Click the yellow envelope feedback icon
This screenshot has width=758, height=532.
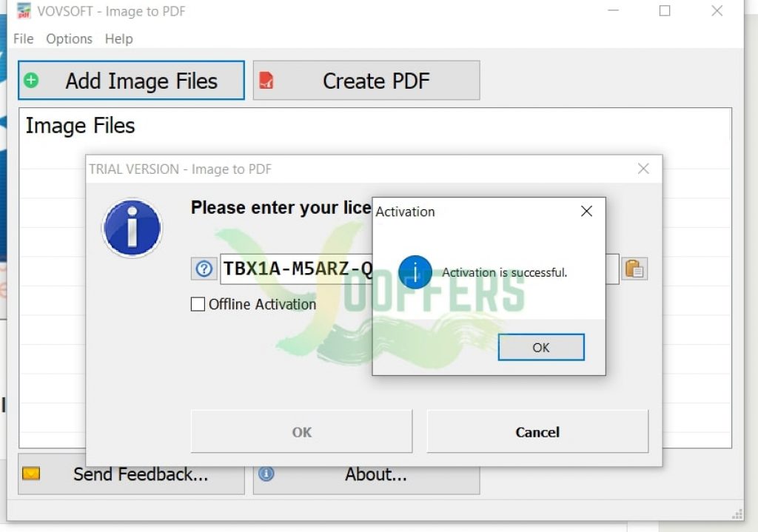pos(31,474)
